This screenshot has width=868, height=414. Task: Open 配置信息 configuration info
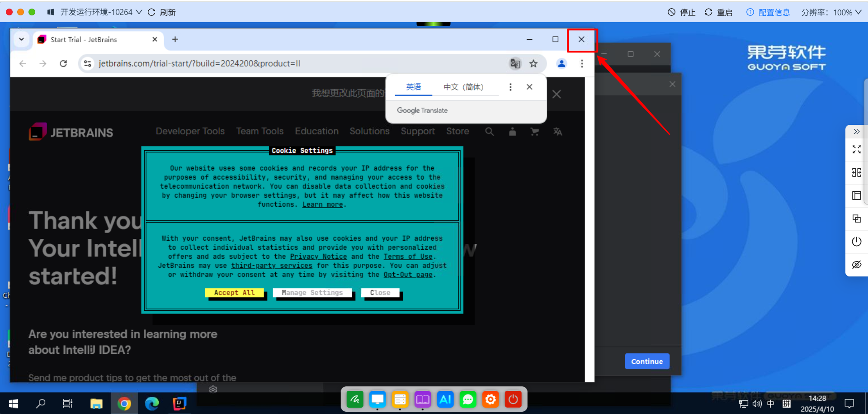(x=768, y=12)
